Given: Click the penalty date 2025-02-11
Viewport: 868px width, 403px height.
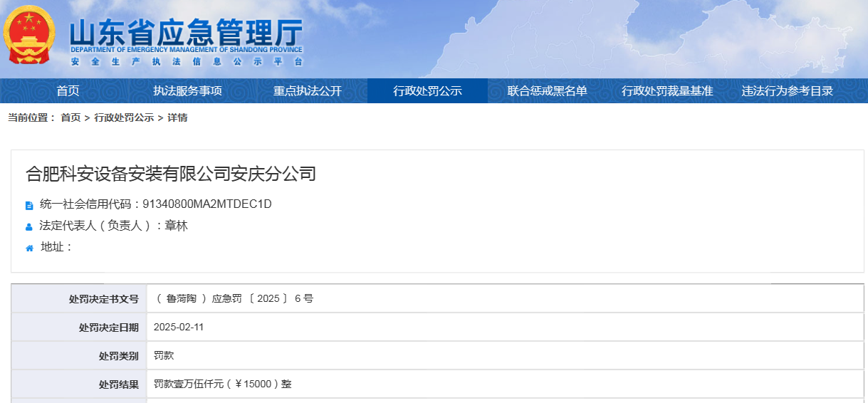Looking at the screenshot, I should pos(179,328).
